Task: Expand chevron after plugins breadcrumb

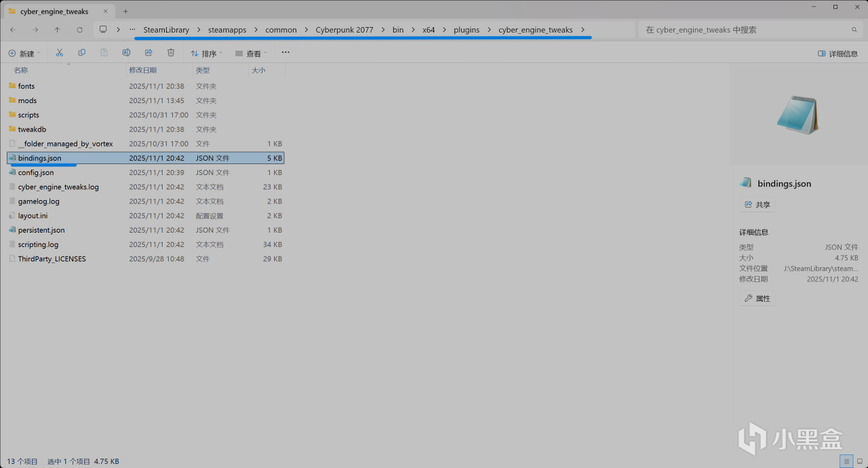Action: [x=489, y=30]
